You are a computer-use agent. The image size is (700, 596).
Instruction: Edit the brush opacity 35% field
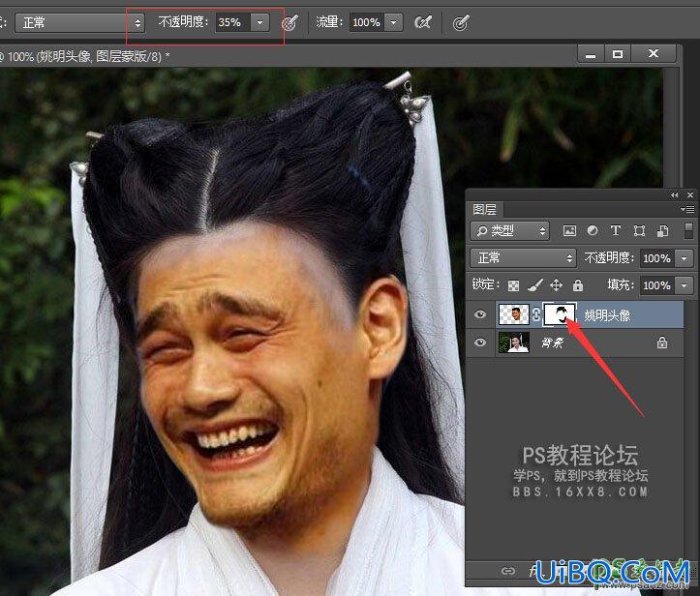coord(232,22)
